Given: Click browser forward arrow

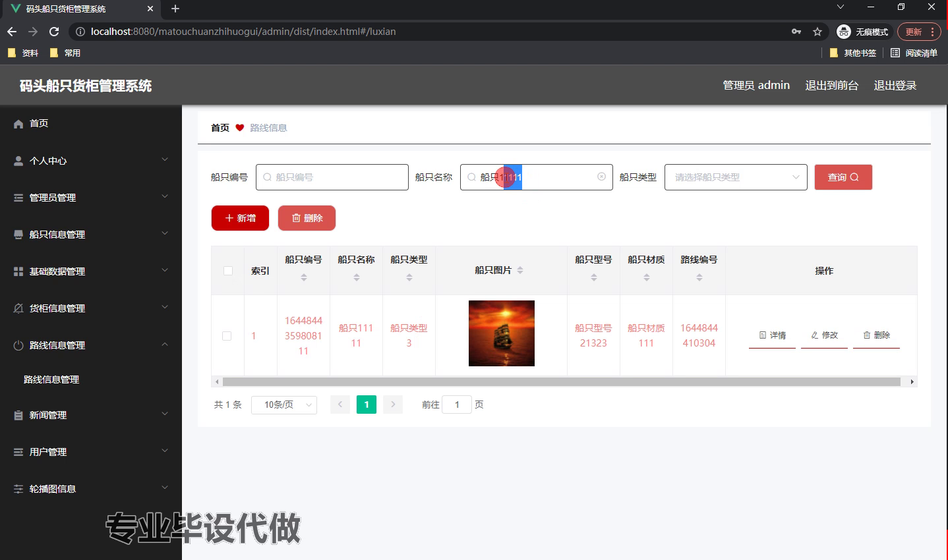Looking at the screenshot, I should coord(33,32).
